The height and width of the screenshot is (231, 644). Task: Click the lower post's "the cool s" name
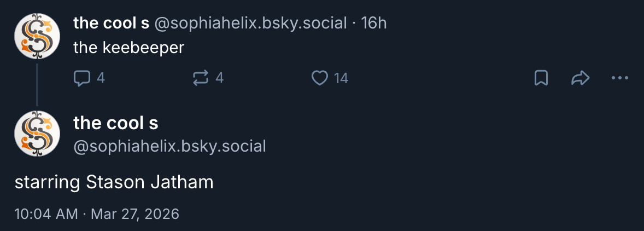(x=116, y=123)
